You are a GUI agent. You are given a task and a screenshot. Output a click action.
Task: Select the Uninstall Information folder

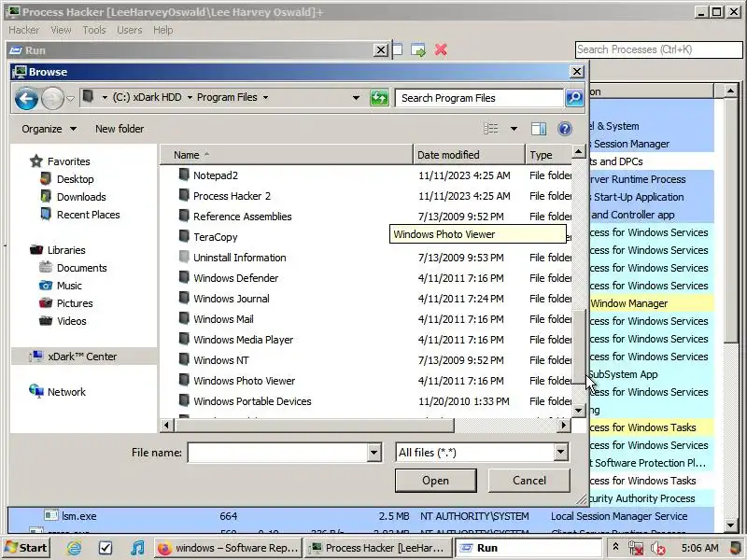(239, 258)
